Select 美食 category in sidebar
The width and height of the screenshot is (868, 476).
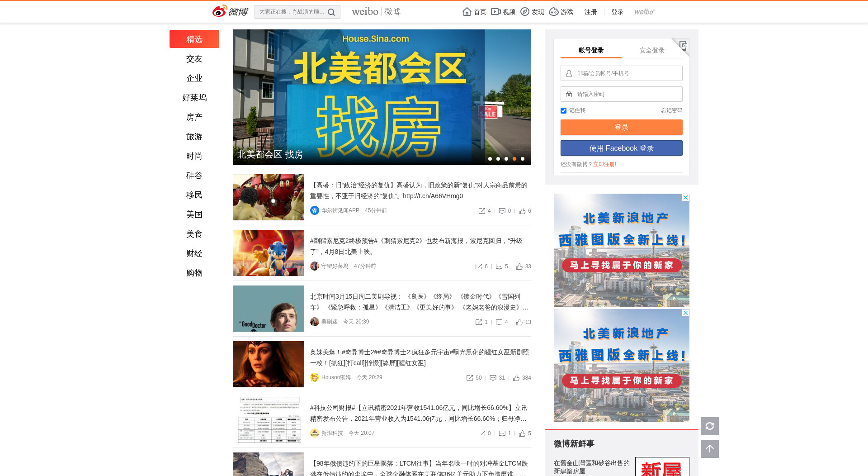pyautogui.click(x=194, y=234)
